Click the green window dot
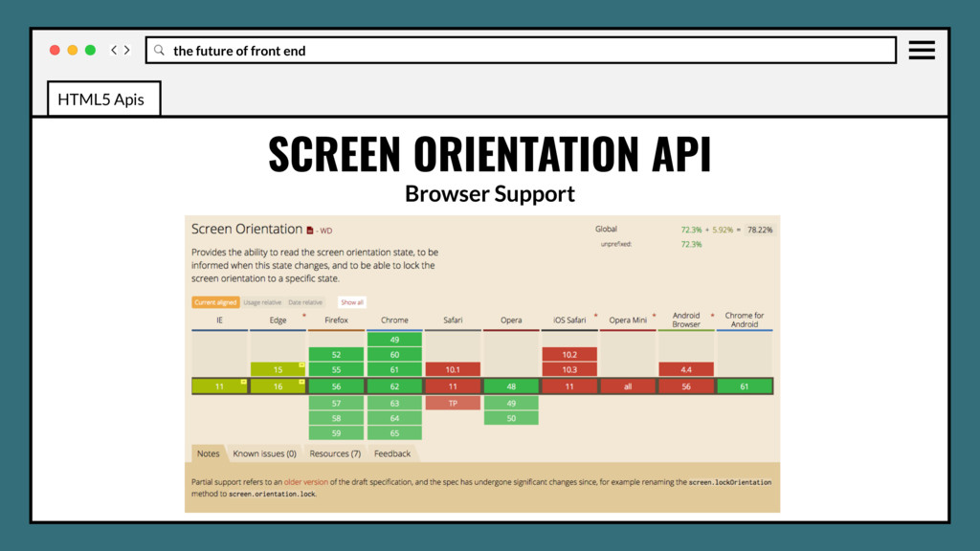 point(90,50)
